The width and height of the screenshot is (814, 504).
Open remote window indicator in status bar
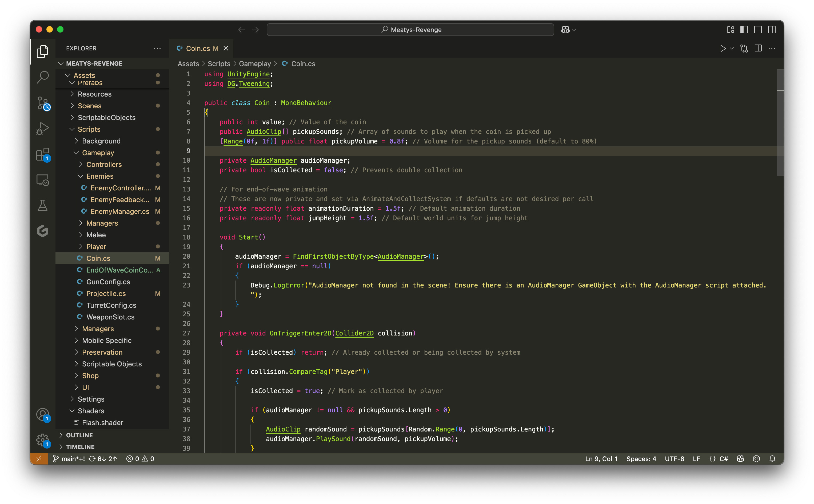pyautogui.click(x=39, y=459)
